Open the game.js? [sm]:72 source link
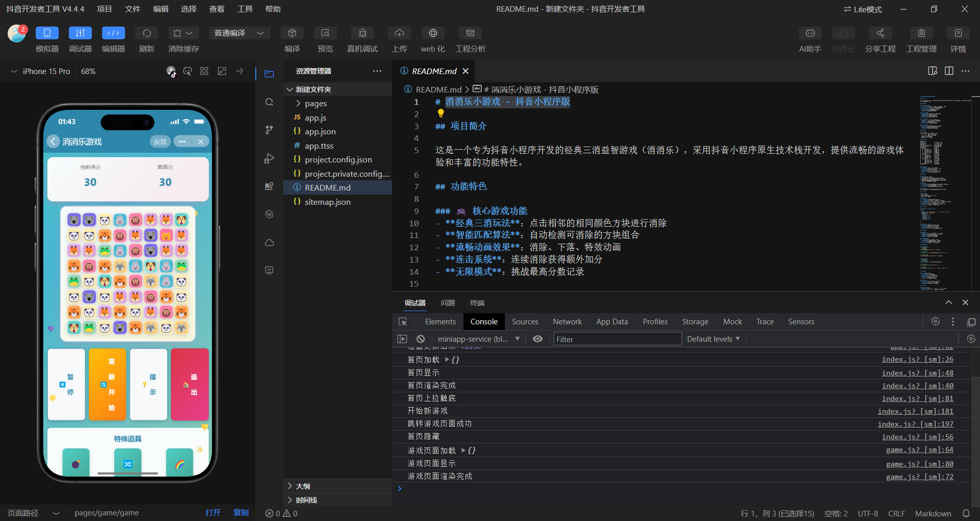 point(920,477)
